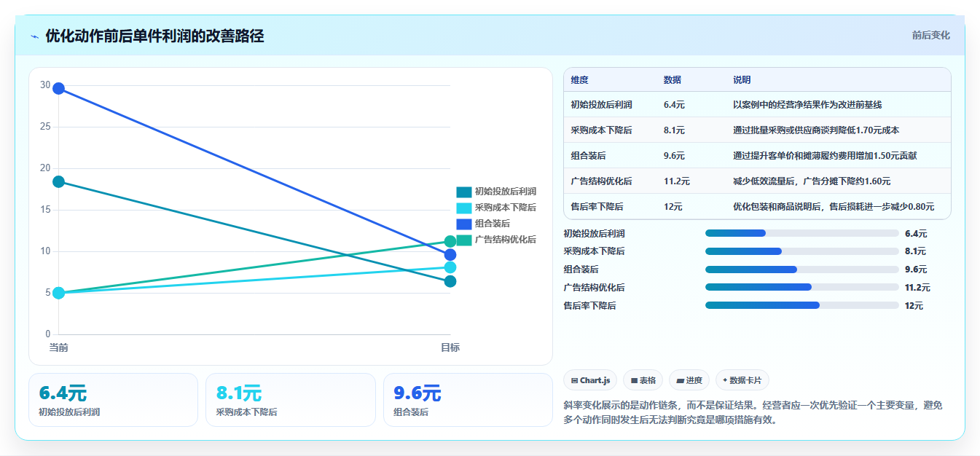Click the table value 9.6元
Screen dimensions: 980x456
[674, 156]
